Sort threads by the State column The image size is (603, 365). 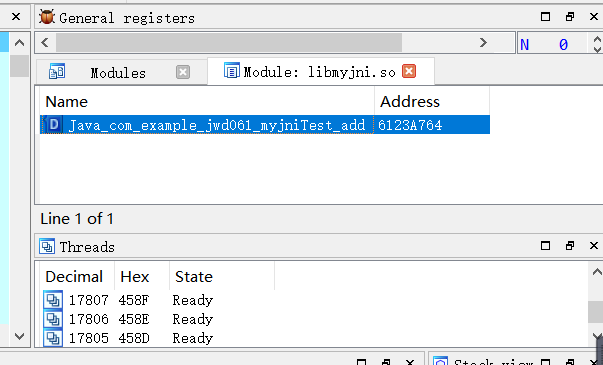[x=222, y=277]
